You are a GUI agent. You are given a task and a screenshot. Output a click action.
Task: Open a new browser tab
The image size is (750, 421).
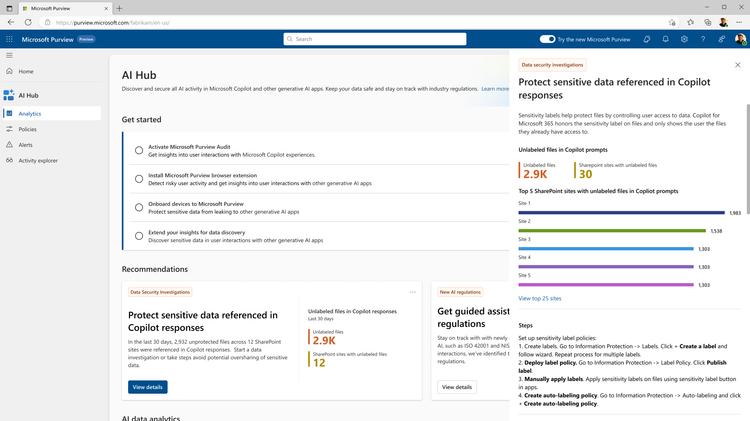[x=119, y=8]
